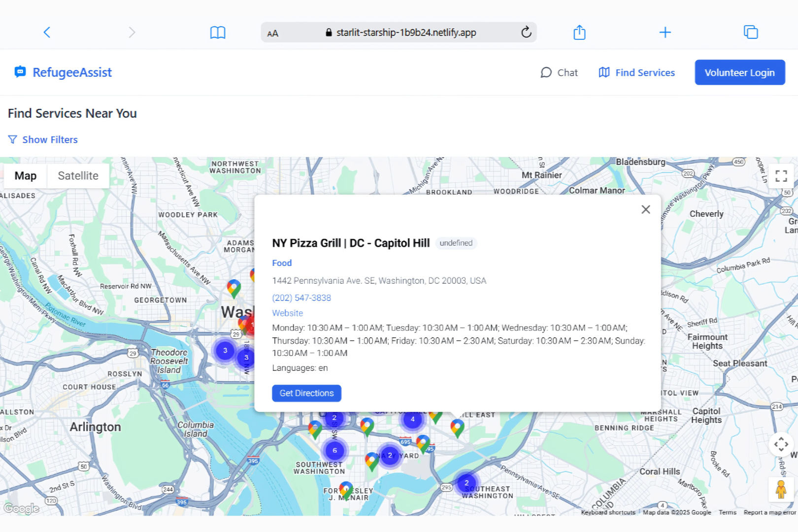The width and height of the screenshot is (798, 532).
Task: Click the 'Find Services Near You' heading
Action: click(x=72, y=113)
